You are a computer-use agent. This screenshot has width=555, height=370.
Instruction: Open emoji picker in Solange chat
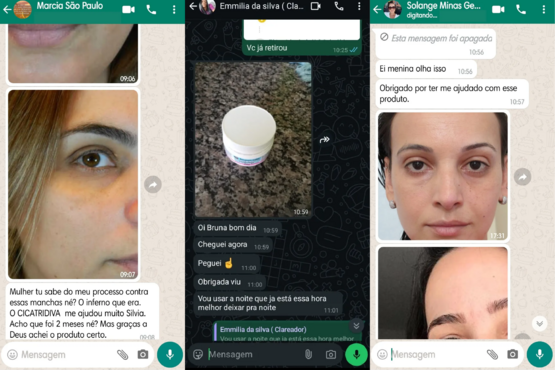click(382, 354)
